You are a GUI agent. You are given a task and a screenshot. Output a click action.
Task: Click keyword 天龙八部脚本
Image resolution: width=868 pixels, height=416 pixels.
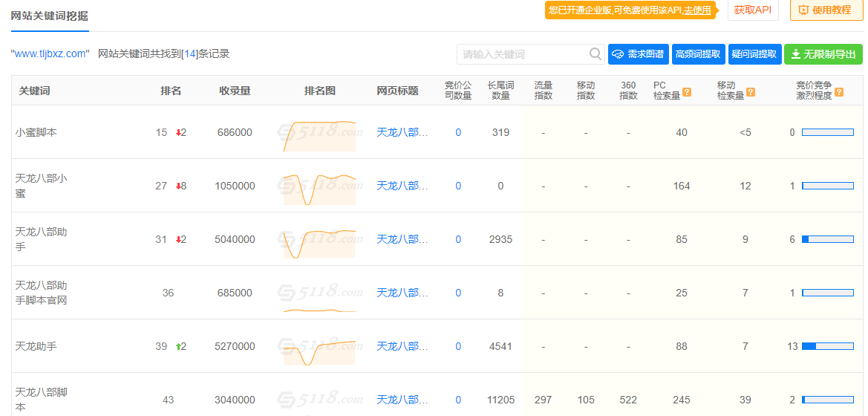click(x=42, y=400)
